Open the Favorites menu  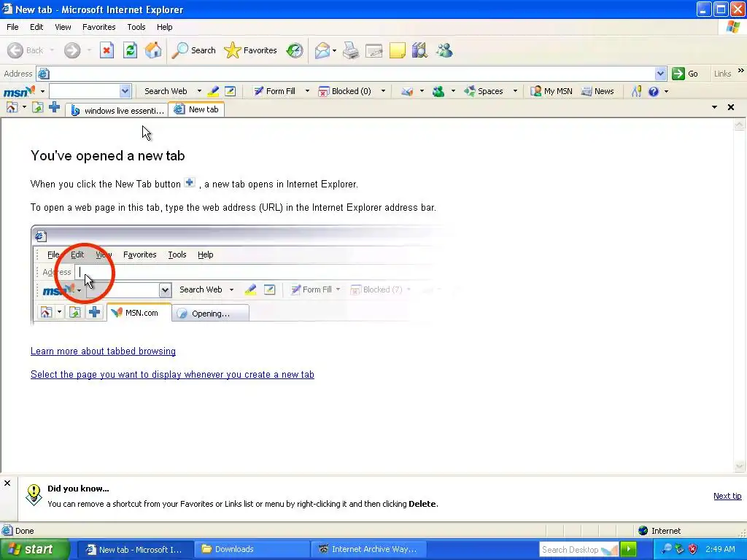[98, 27]
